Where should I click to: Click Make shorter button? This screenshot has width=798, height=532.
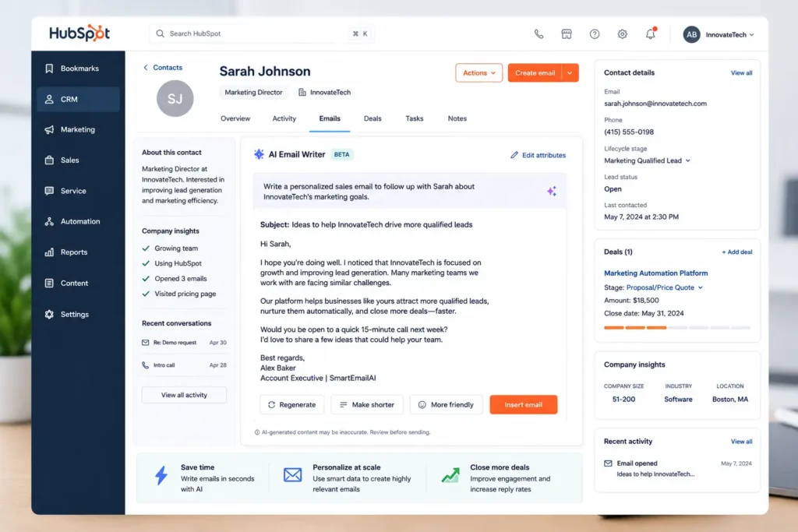(x=367, y=405)
